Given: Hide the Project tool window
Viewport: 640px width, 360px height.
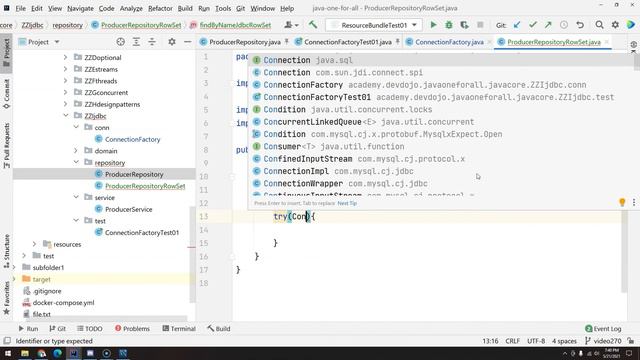Looking at the screenshot, I should point(187,42).
